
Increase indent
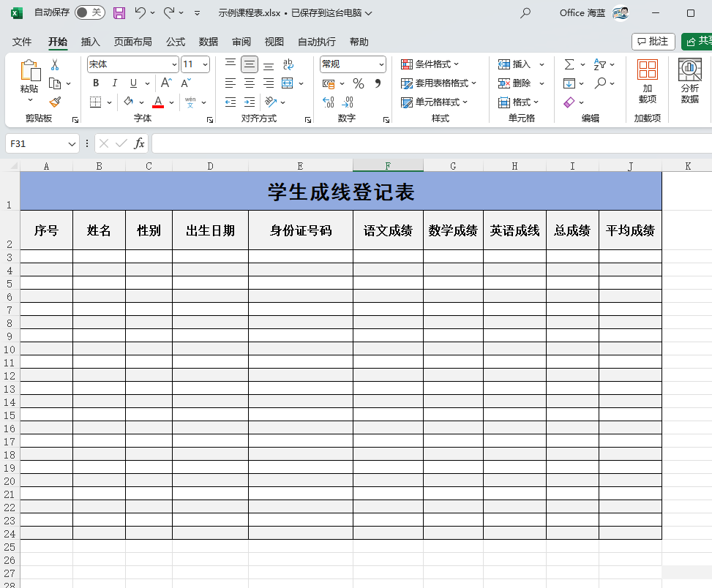tap(250, 102)
